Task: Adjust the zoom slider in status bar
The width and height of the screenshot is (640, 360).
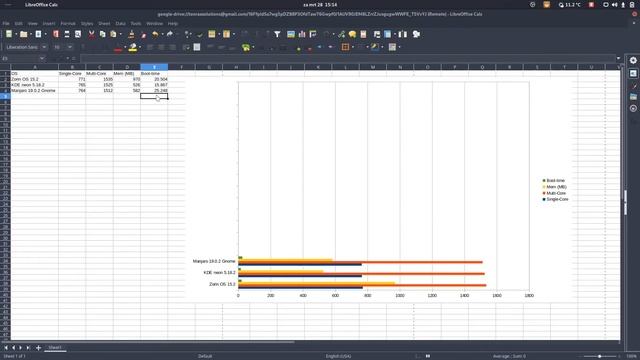Action: [x=599, y=356]
